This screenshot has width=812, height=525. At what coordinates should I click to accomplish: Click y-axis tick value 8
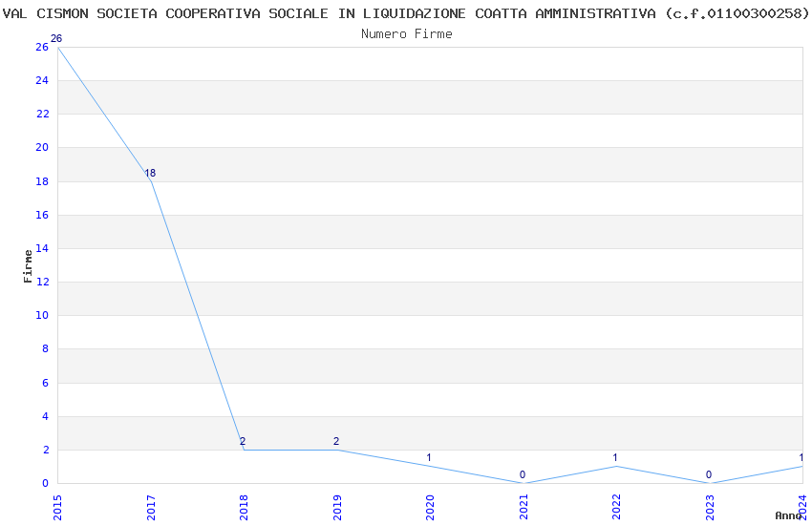45,349
